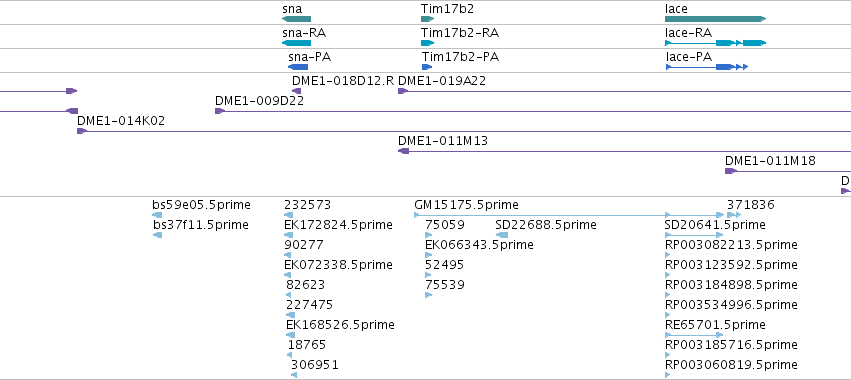Select the lace gene bar
Viewport: 851px width, 380px height.
(715, 19)
